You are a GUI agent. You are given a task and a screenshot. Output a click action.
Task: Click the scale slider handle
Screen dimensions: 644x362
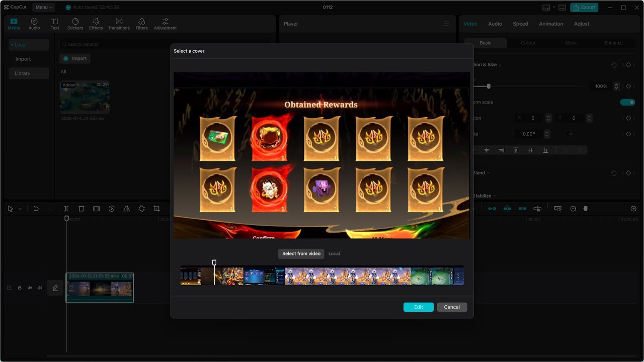point(489,86)
